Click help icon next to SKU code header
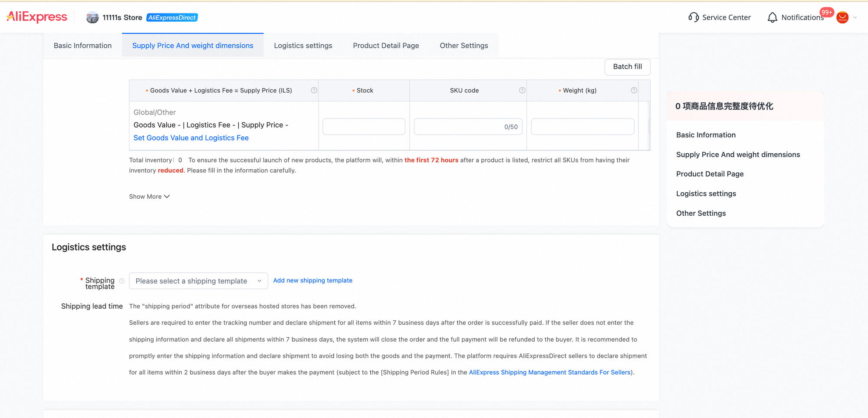 522,90
